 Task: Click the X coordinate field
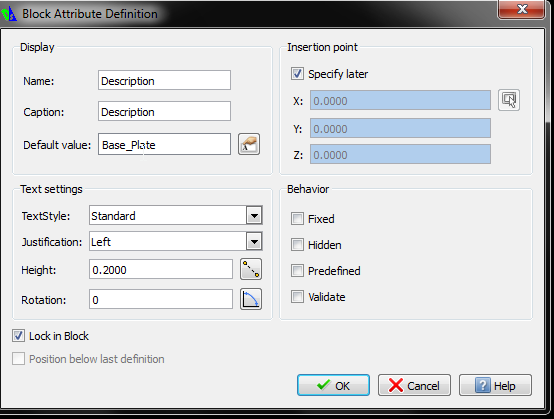click(400, 100)
